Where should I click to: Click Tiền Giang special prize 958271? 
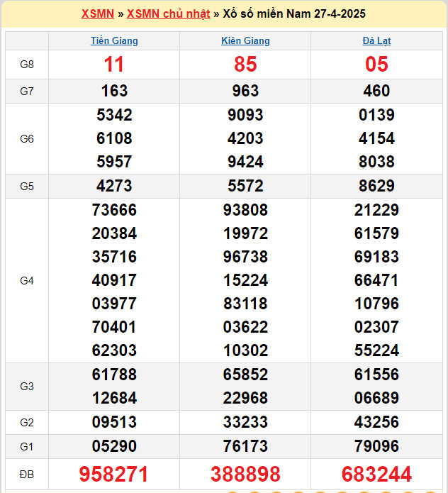pos(114,475)
